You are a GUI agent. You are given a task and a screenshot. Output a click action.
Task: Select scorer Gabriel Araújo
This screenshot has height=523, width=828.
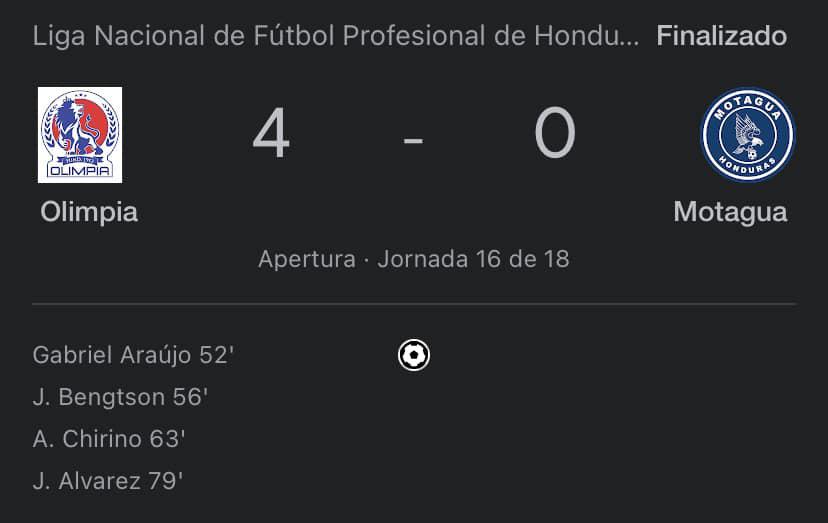click(112, 355)
